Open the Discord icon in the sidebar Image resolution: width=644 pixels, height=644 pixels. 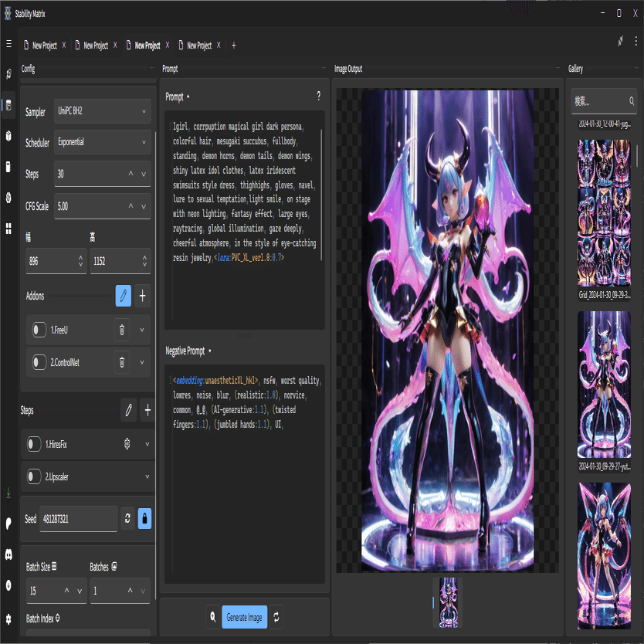[x=8, y=553]
